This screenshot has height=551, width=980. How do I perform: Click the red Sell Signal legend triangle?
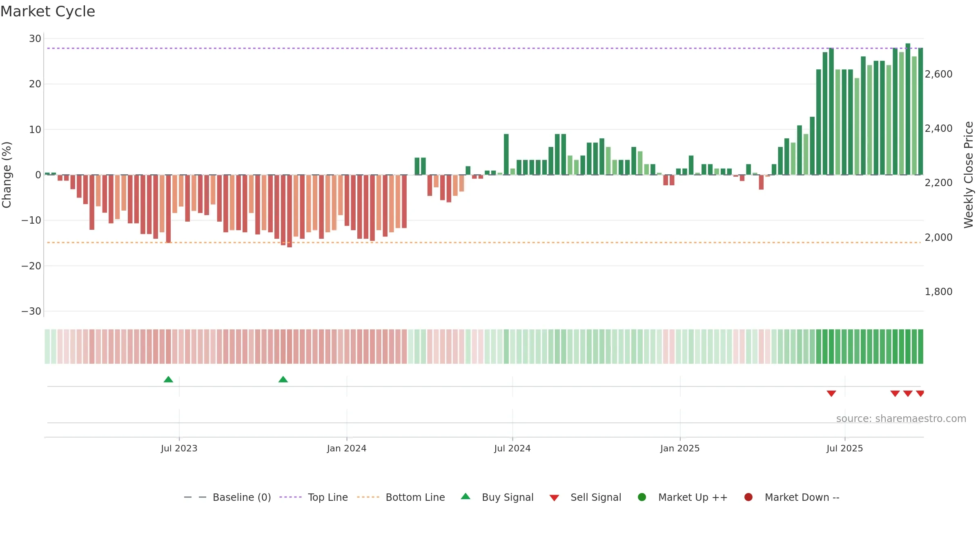coord(554,498)
